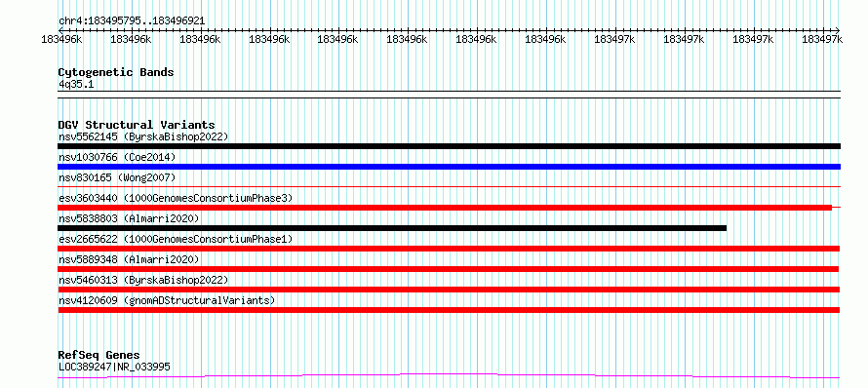Click variant label esv2665622 (1000GenomesConsortiumPhase1)

click(x=176, y=239)
